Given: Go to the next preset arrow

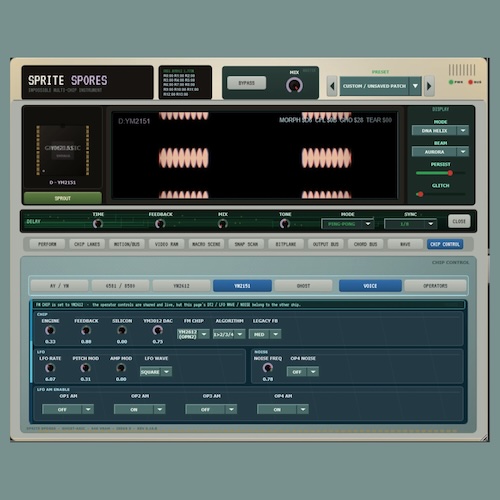Looking at the screenshot, I should (429, 86).
